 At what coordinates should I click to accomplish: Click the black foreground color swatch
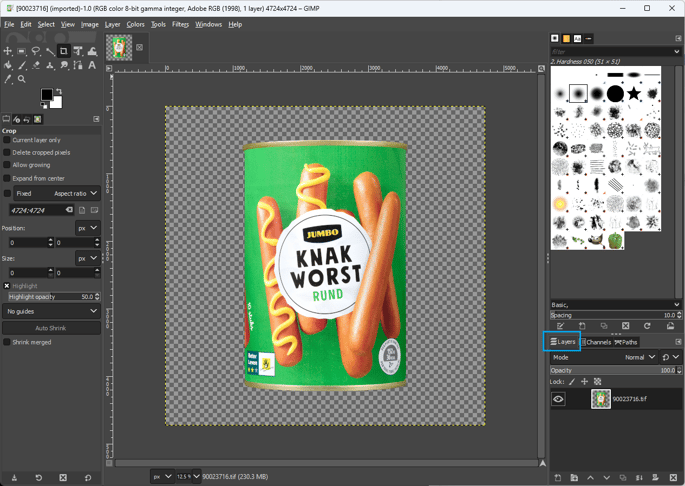tap(46, 94)
